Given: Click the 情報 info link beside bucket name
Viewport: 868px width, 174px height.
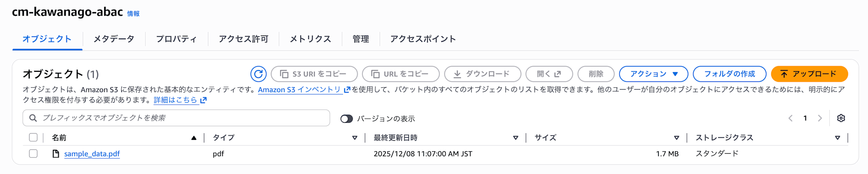Looking at the screenshot, I should point(133,14).
